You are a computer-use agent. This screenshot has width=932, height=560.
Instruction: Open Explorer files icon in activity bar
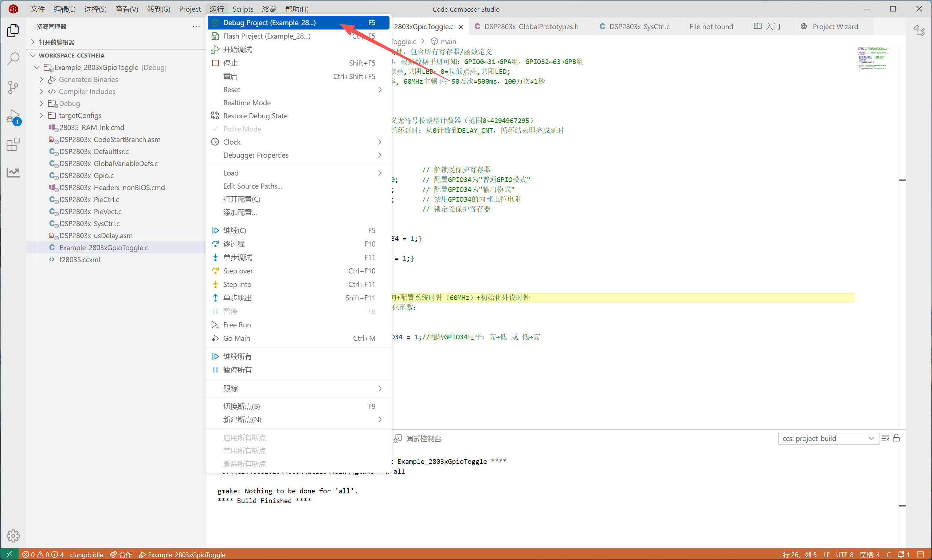[13, 31]
